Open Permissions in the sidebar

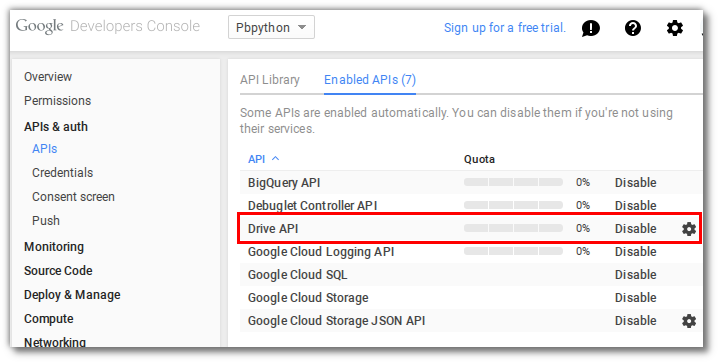(57, 100)
